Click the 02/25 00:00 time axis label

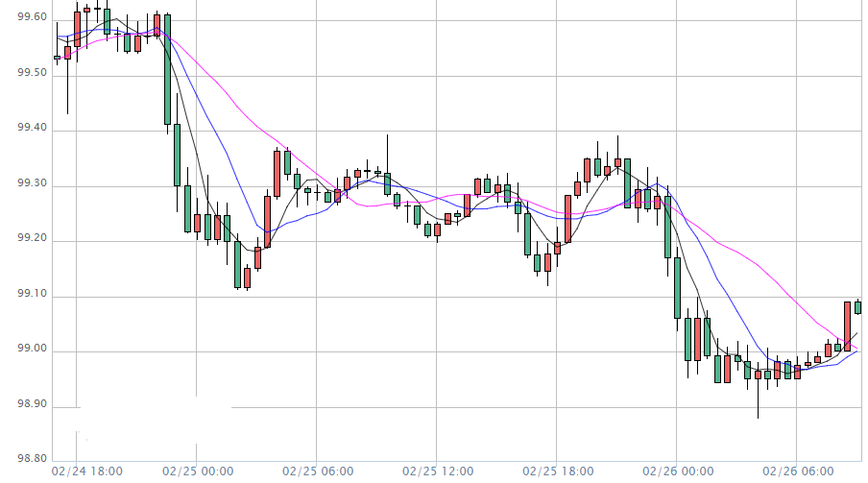coord(198,472)
